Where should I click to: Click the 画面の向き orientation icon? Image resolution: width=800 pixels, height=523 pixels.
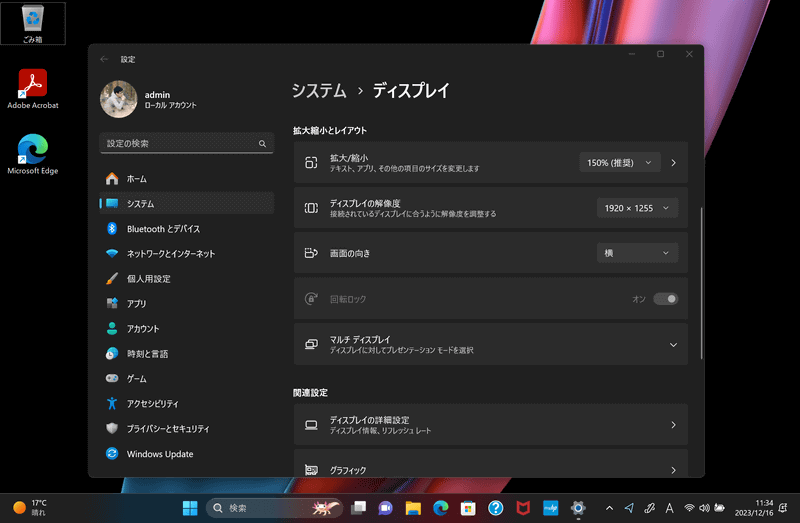[311, 253]
